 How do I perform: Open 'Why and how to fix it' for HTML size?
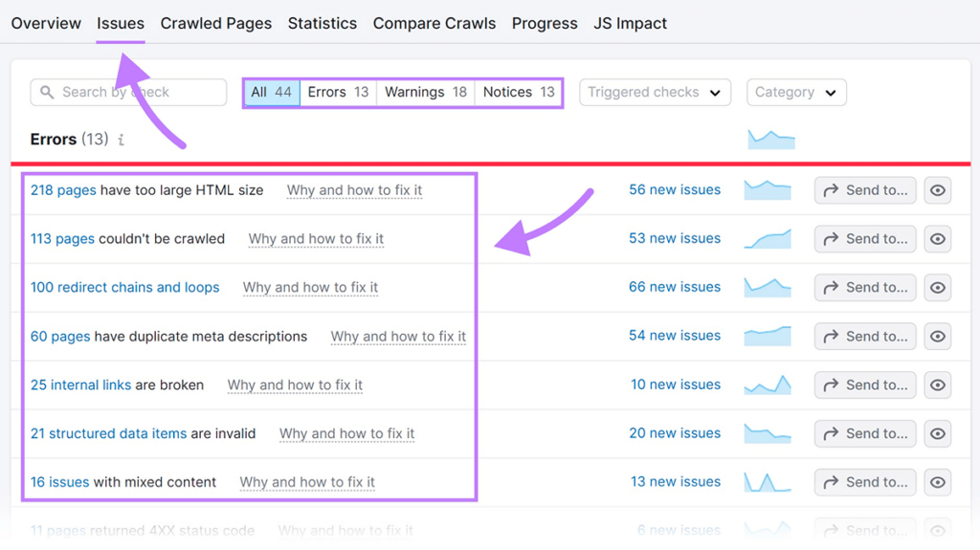click(354, 190)
